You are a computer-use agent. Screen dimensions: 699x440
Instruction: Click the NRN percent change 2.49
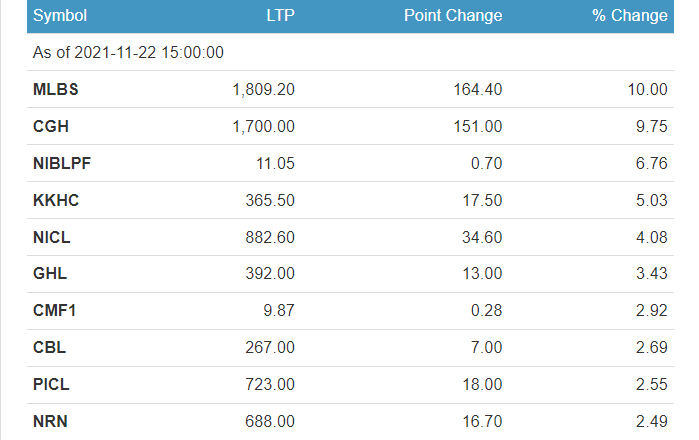tap(651, 421)
